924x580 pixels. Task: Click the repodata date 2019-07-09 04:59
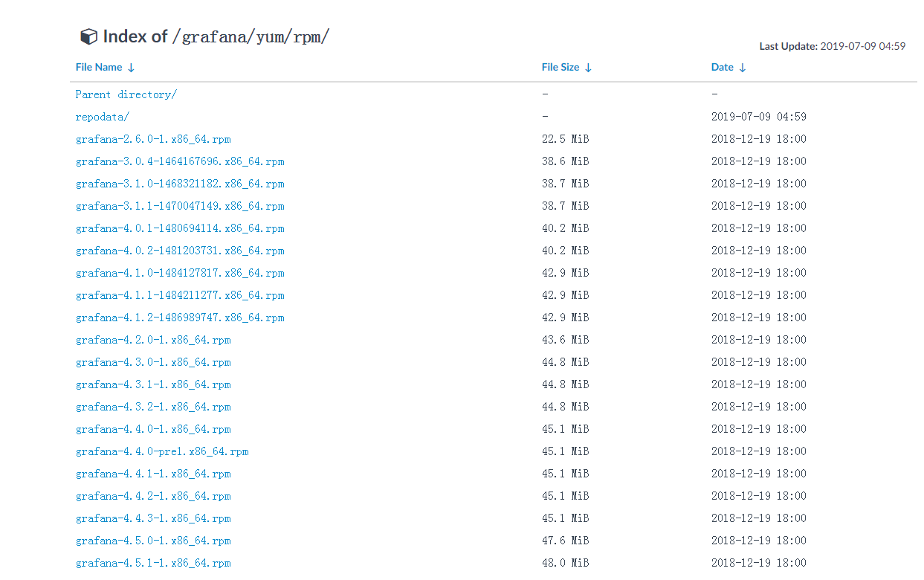[x=759, y=117]
